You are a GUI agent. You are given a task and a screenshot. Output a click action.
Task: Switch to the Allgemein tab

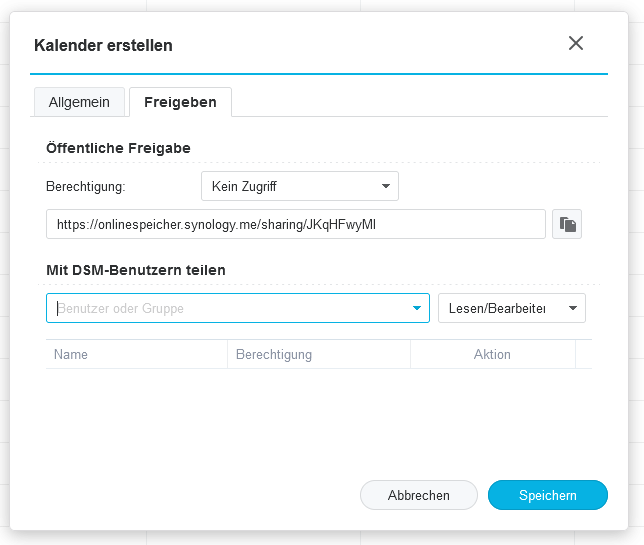click(x=79, y=102)
